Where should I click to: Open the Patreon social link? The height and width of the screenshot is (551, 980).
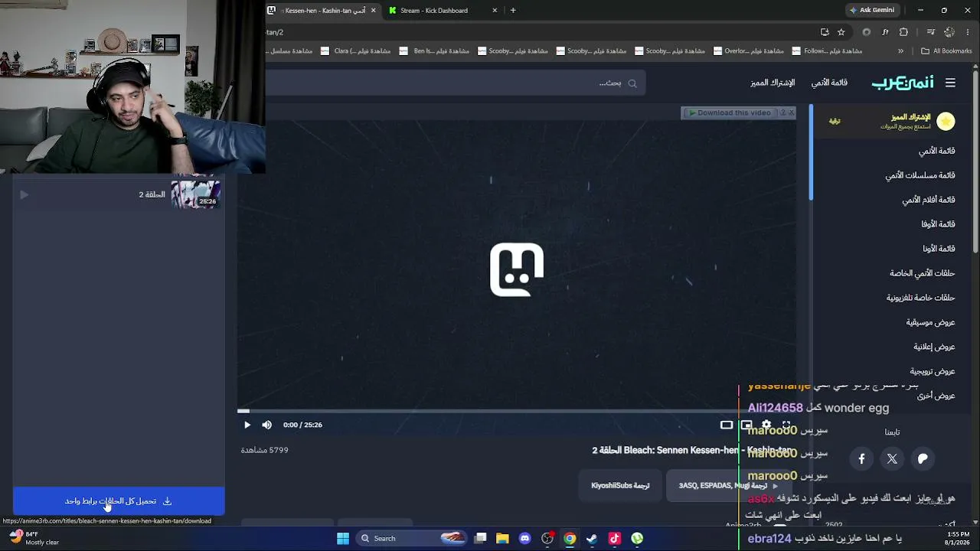click(923, 458)
